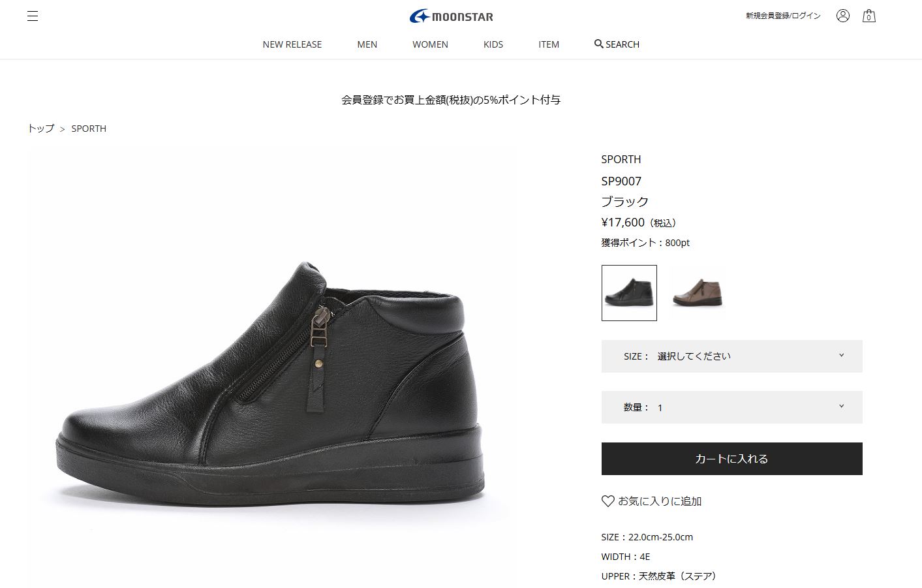Click the 新規会員登録/ログイン link
This screenshot has width=922, height=588.
[783, 16]
